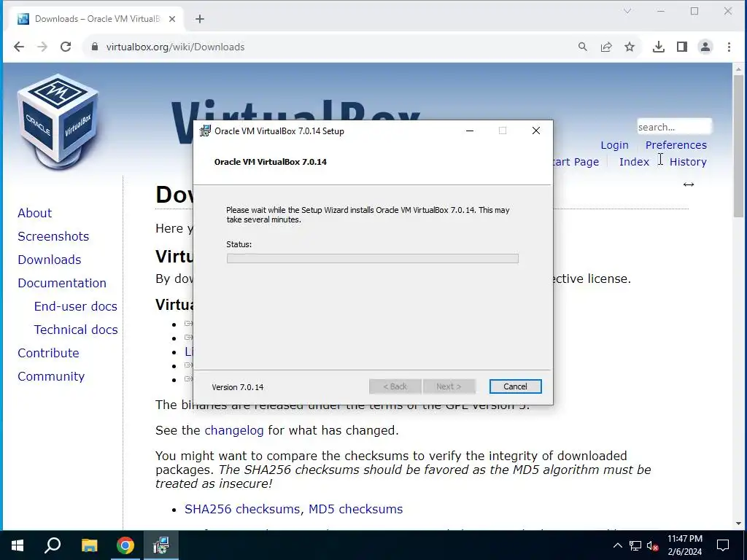Close the VirtualBox Setup dialog
Image resolution: width=747 pixels, height=560 pixels.
(x=536, y=131)
